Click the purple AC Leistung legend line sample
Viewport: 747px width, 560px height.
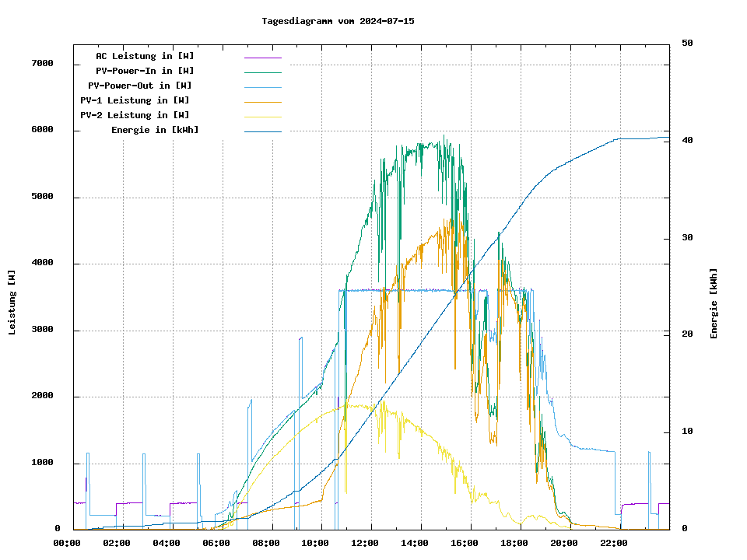262,57
